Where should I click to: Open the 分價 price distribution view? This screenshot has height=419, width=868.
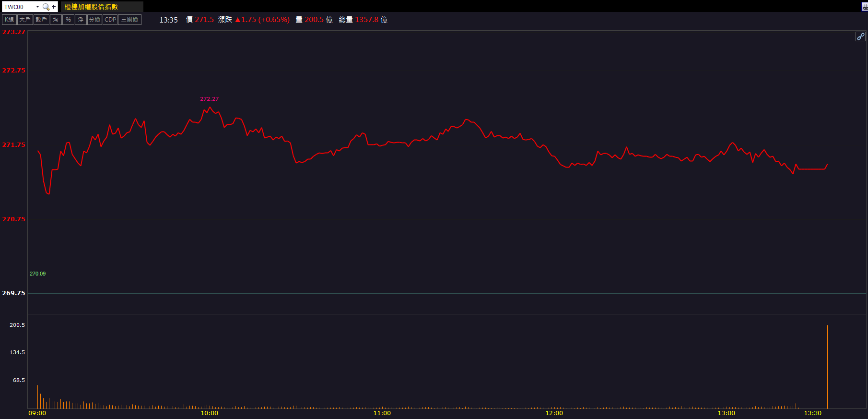(x=94, y=20)
